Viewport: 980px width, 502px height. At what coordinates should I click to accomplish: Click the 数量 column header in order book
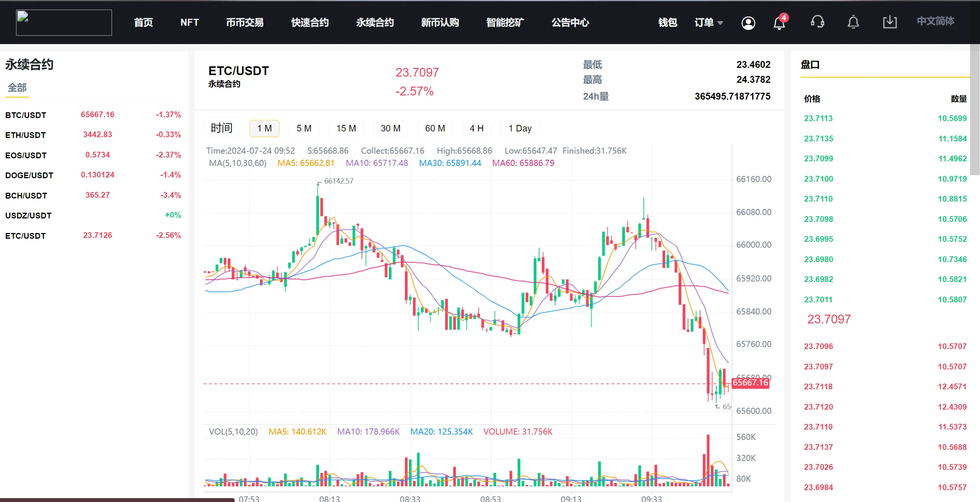[959, 99]
